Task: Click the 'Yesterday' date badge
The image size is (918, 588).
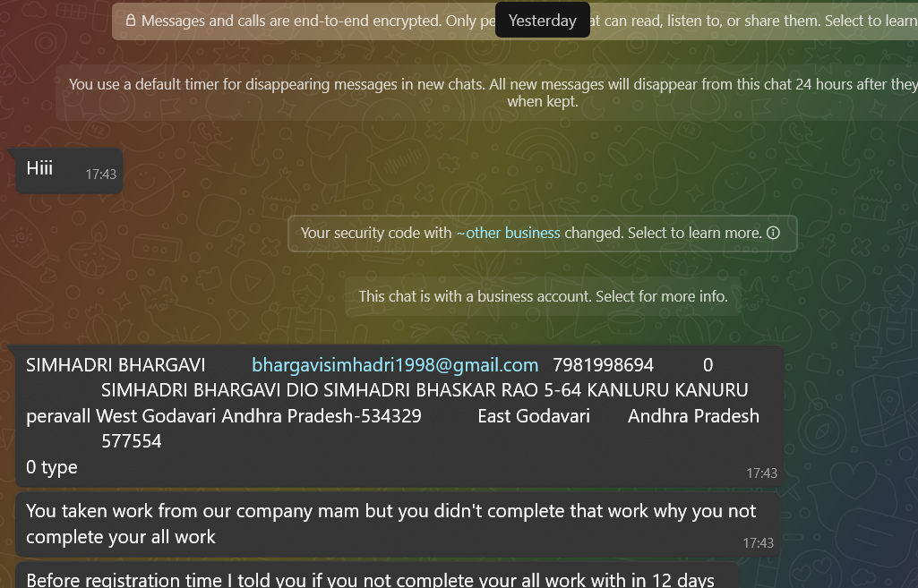Action: pos(543,21)
